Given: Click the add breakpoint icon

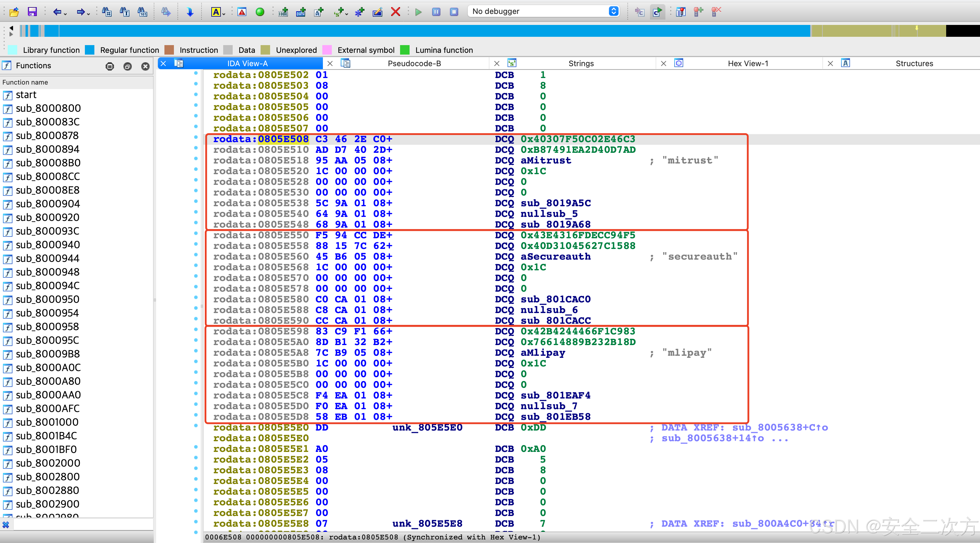Looking at the screenshot, I should (698, 12).
